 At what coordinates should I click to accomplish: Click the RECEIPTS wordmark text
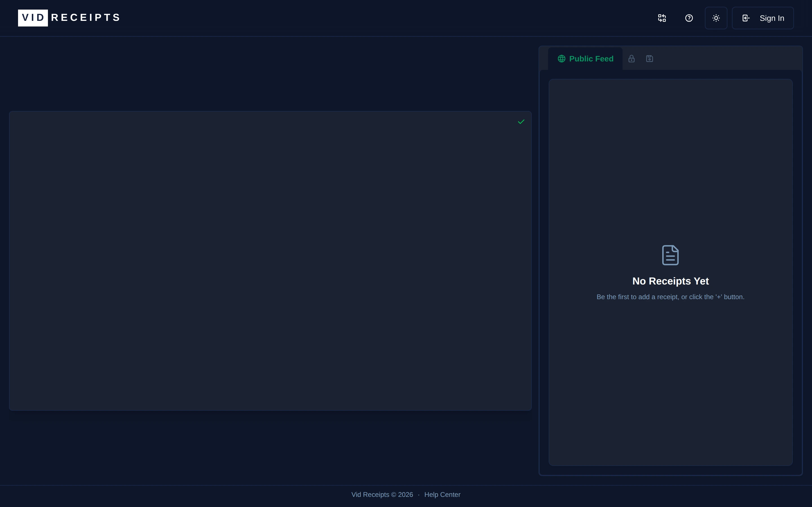(x=85, y=18)
